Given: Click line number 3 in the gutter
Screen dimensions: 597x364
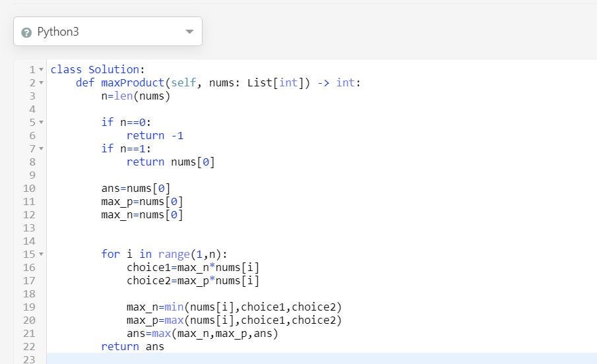Looking at the screenshot, I should [x=32, y=96].
